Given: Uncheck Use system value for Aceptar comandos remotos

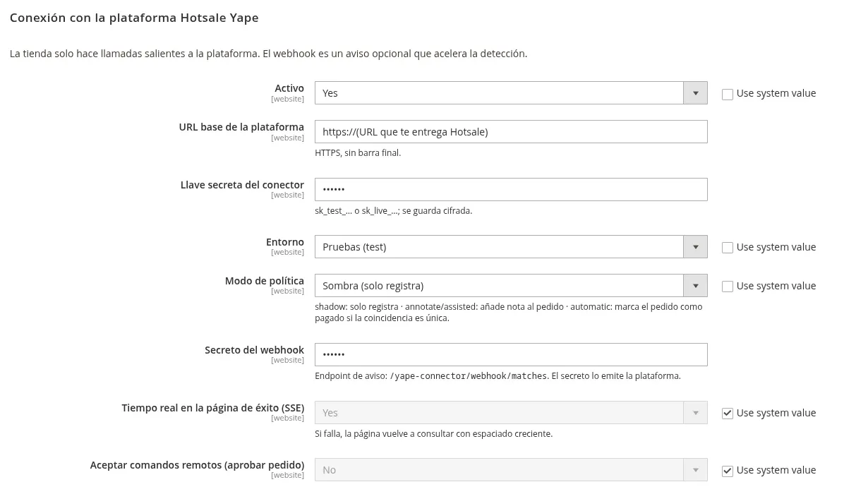Looking at the screenshot, I should [x=728, y=471].
